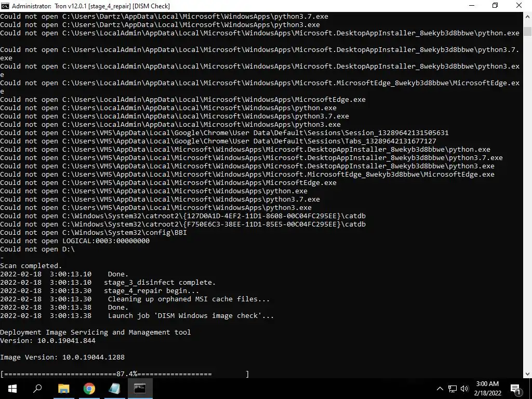This screenshot has width=532, height=399.
Task: Click the Chrome Session_13289642131505631 line
Action: pyautogui.click(x=224, y=132)
